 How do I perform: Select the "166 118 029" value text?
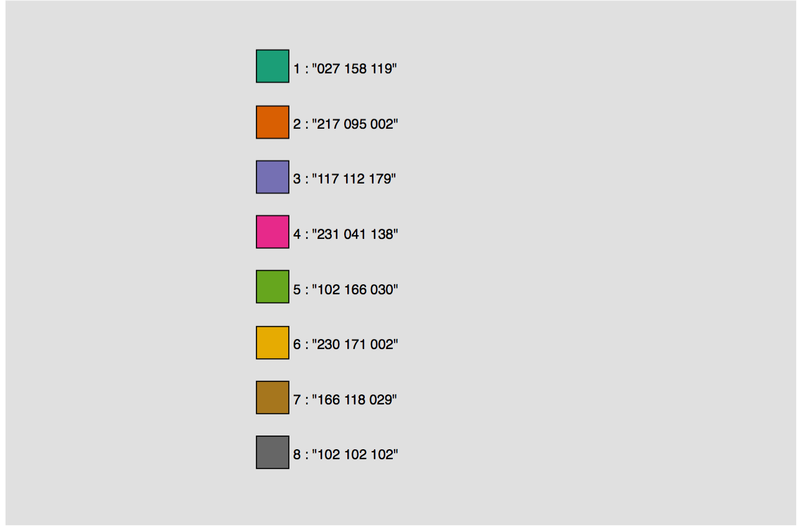pyautogui.click(x=354, y=400)
